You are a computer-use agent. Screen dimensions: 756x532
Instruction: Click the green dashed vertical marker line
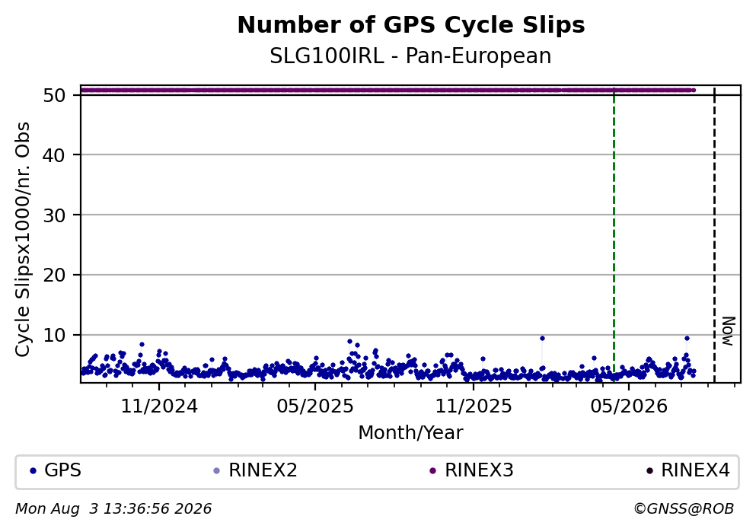pyautogui.click(x=614, y=235)
